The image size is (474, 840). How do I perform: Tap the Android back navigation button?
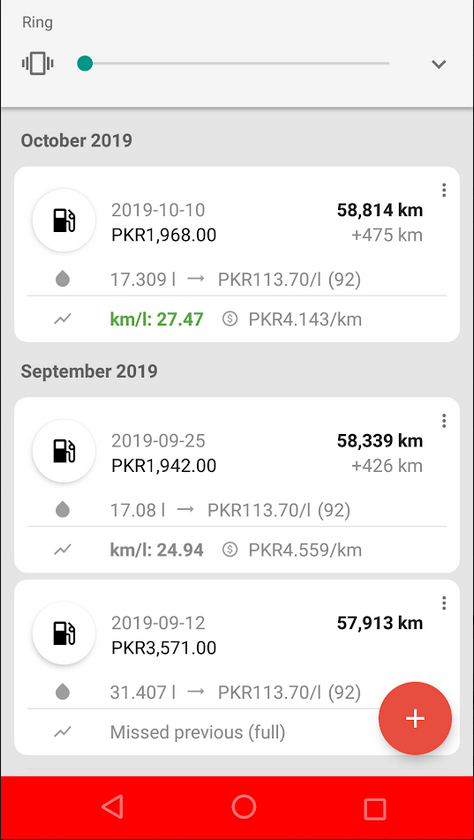point(112,806)
